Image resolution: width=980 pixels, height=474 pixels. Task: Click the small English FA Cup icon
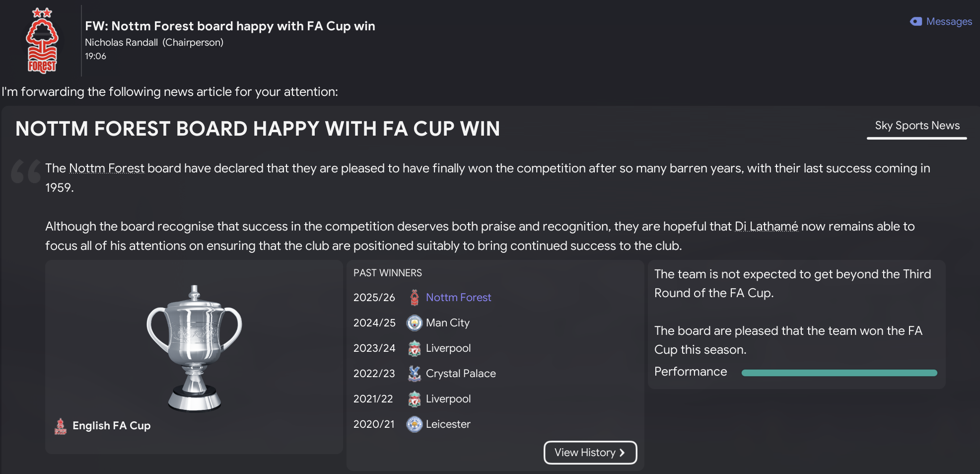[61, 426]
